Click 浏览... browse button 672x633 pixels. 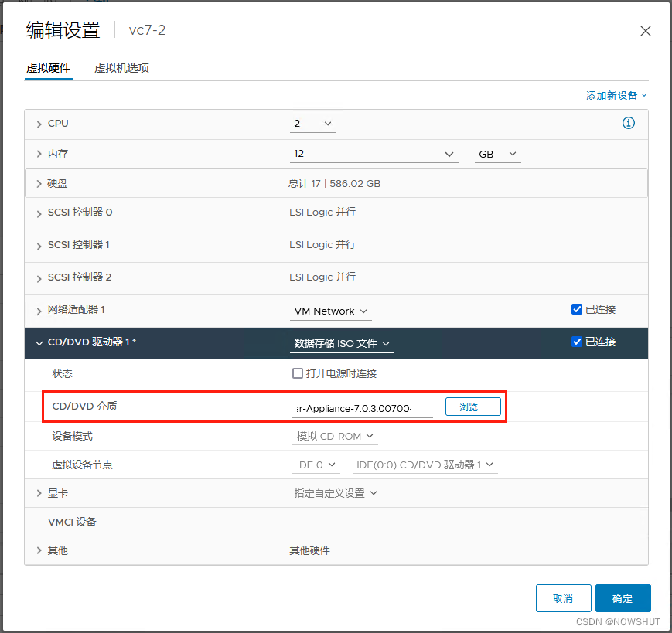coord(473,407)
